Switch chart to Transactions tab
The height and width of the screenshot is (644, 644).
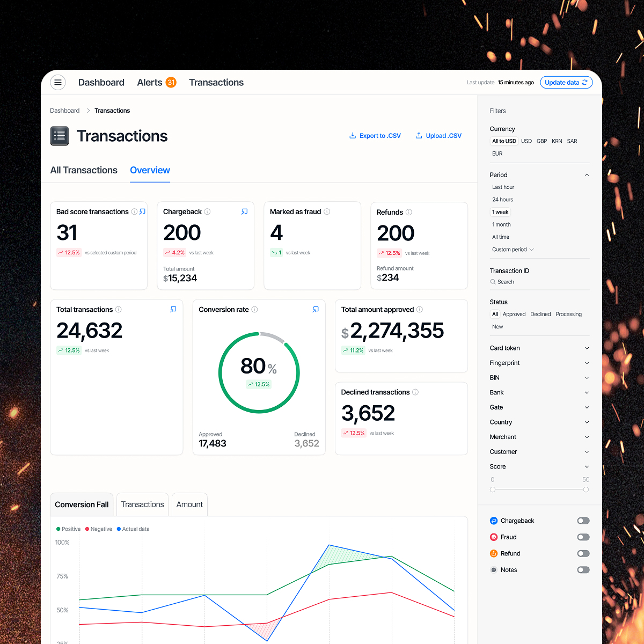[x=142, y=504]
